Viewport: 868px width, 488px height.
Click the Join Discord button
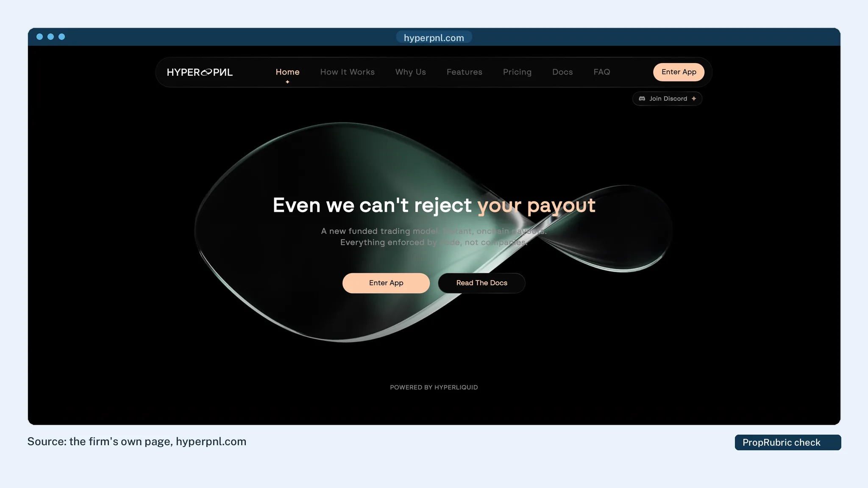pos(667,99)
